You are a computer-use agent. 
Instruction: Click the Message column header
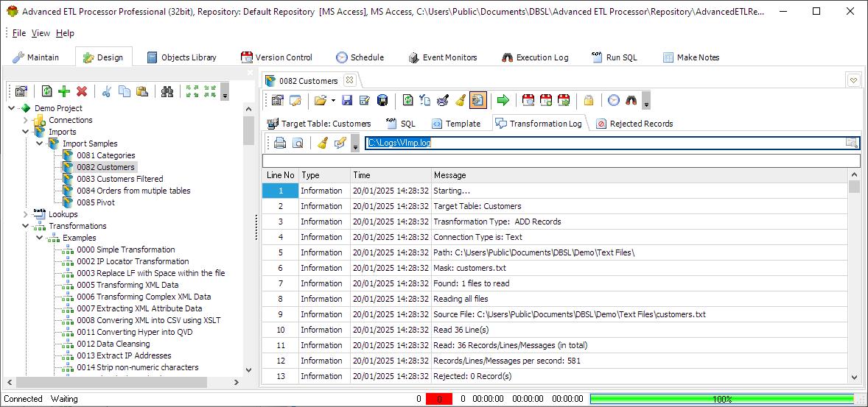[640, 174]
